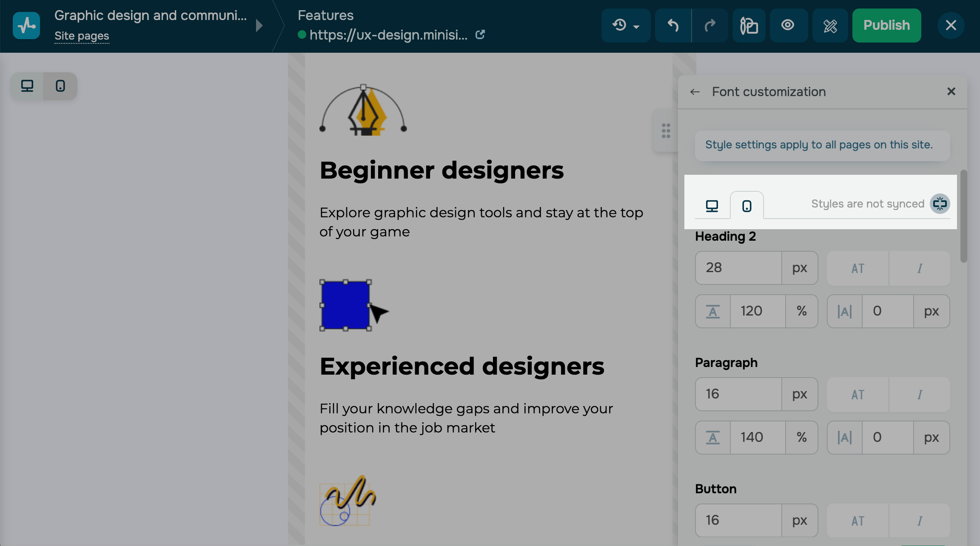Open the version history dropdown
980x546 pixels.
coord(626,26)
